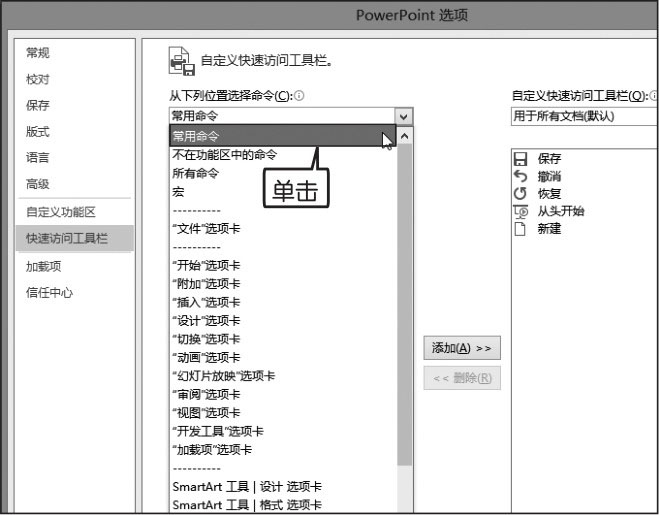The image size is (659, 515).
Task: Choose 所有命令 in the dropdown list
Action: tap(195, 172)
